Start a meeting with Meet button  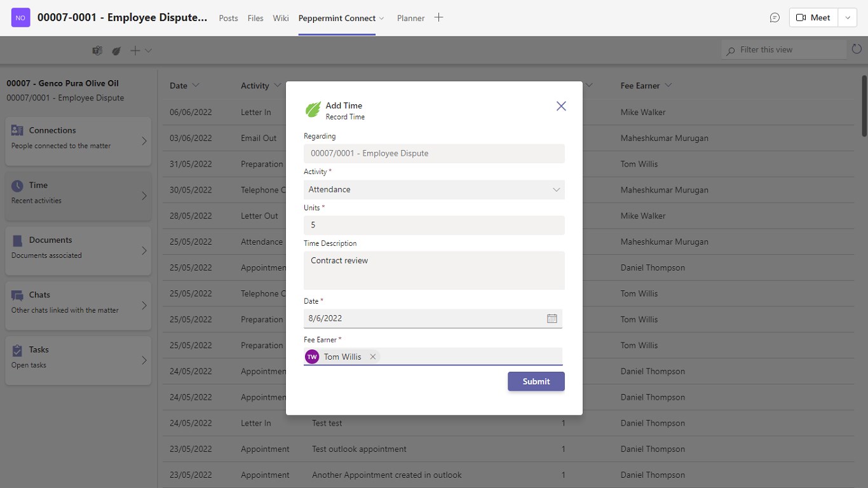pyautogui.click(x=813, y=18)
